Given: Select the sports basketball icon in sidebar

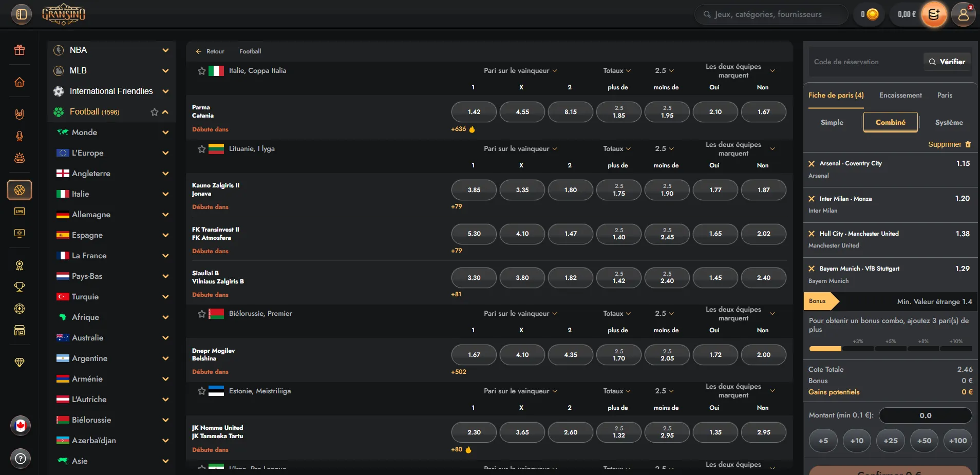Looking at the screenshot, I should pos(20,190).
